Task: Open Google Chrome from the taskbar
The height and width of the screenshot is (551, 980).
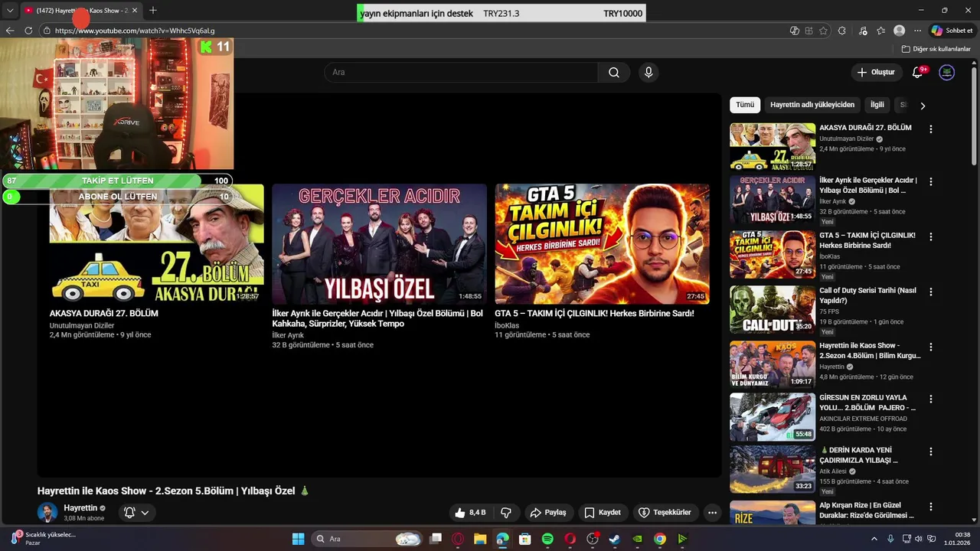Action: point(659,539)
